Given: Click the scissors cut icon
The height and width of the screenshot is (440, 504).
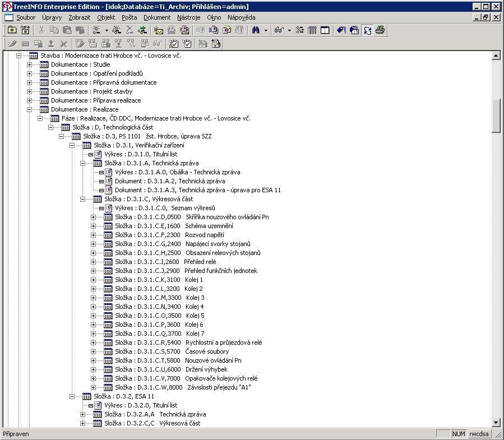Looking at the screenshot, I should coord(41,30).
